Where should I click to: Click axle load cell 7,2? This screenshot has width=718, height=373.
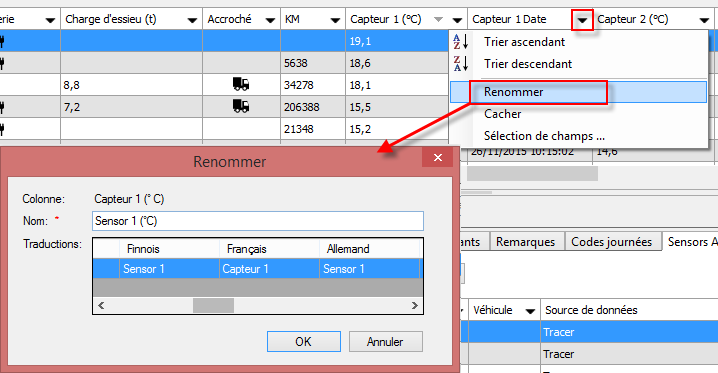(x=131, y=107)
